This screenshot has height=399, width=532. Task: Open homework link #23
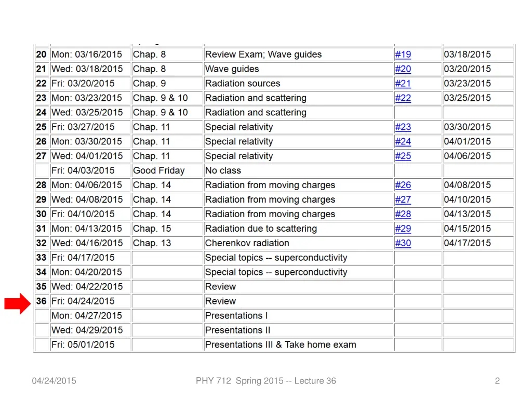(x=403, y=127)
